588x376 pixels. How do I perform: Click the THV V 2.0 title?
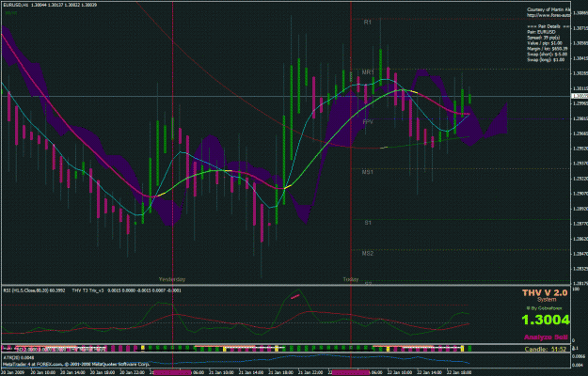coord(545,292)
